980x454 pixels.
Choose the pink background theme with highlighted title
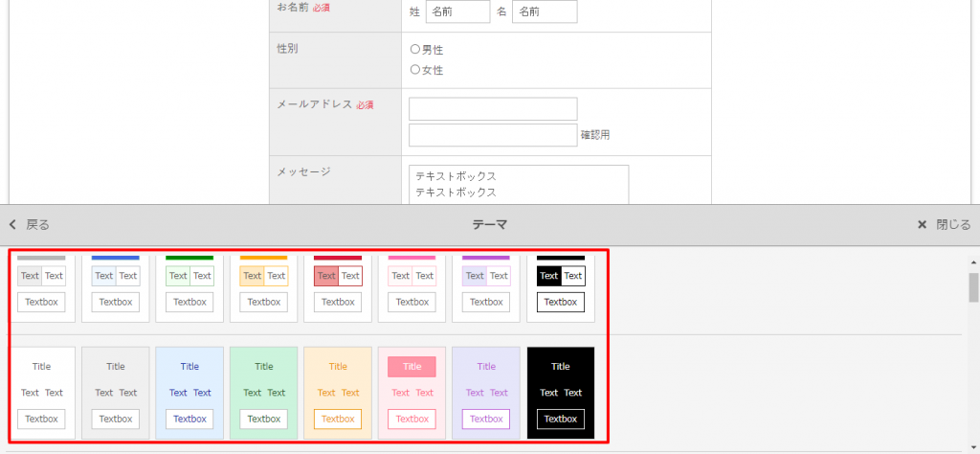tap(412, 393)
